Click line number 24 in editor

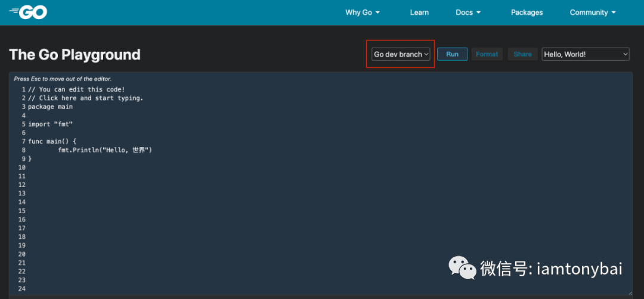click(22, 289)
